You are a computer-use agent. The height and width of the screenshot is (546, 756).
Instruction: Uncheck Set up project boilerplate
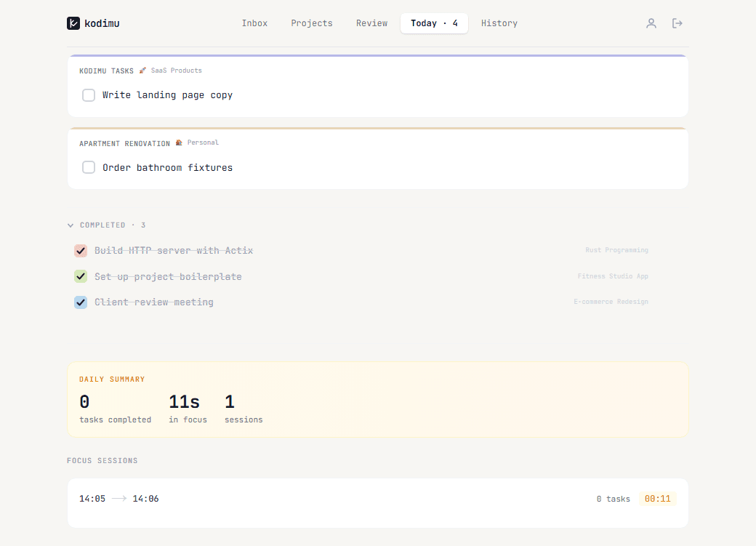[x=80, y=276]
